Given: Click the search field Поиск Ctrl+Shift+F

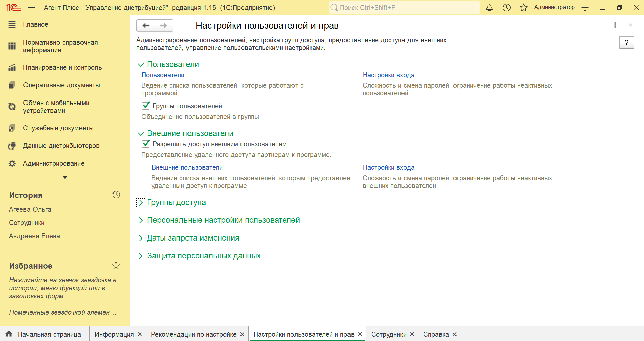Looking at the screenshot, I should [x=404, y=7].
